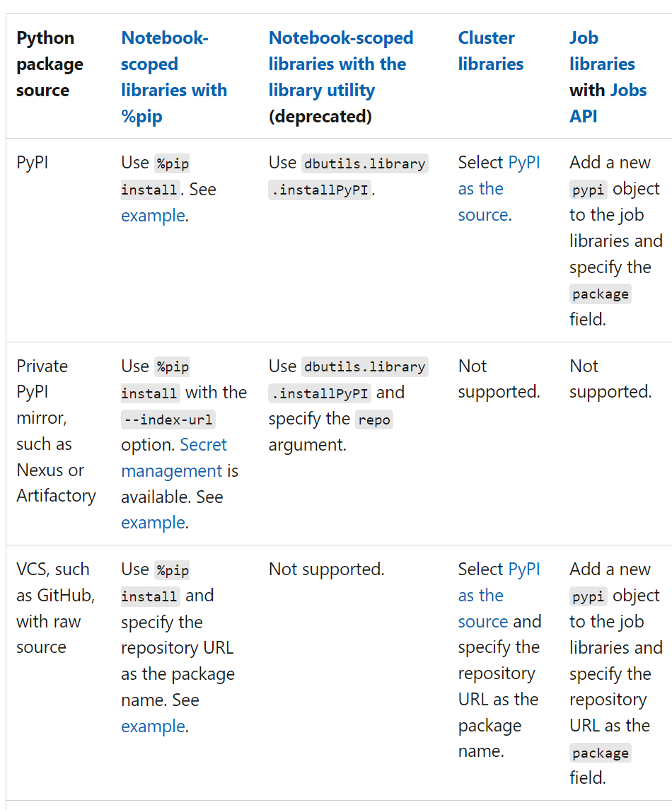
Task: Open the Notebook-scoped libraries with library utility link
Action: point(341,64)
